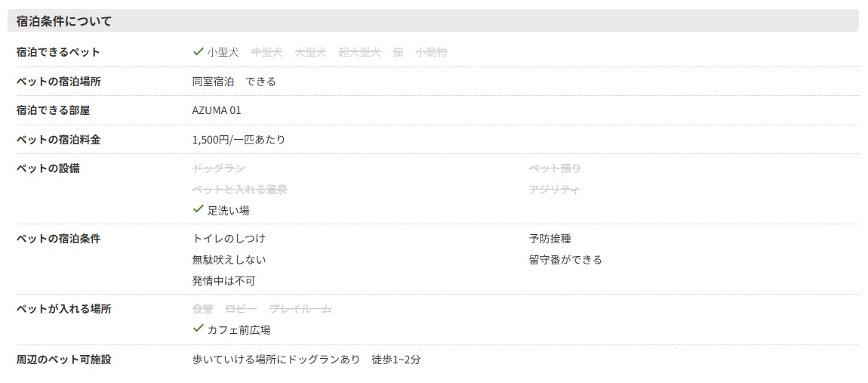
Task: Click the 宿泊条件について section header
Action: coord(64,21)
